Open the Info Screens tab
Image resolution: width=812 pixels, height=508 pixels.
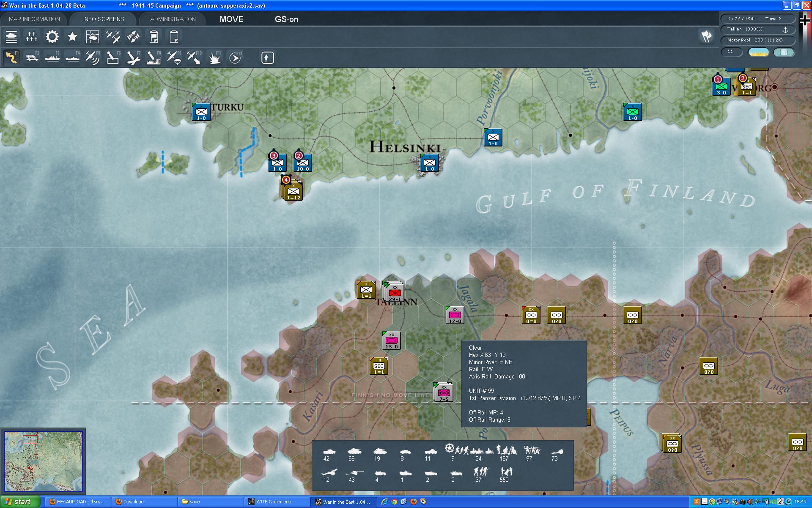point(104,19)
